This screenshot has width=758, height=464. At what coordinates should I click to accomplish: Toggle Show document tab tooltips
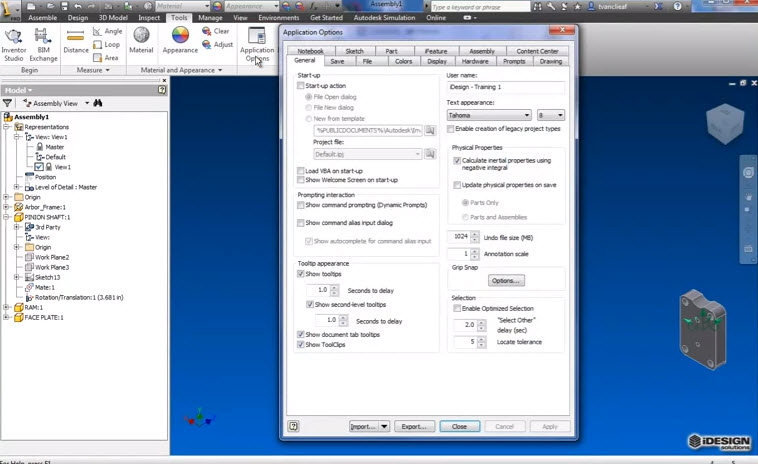click(x=301, y=334)
